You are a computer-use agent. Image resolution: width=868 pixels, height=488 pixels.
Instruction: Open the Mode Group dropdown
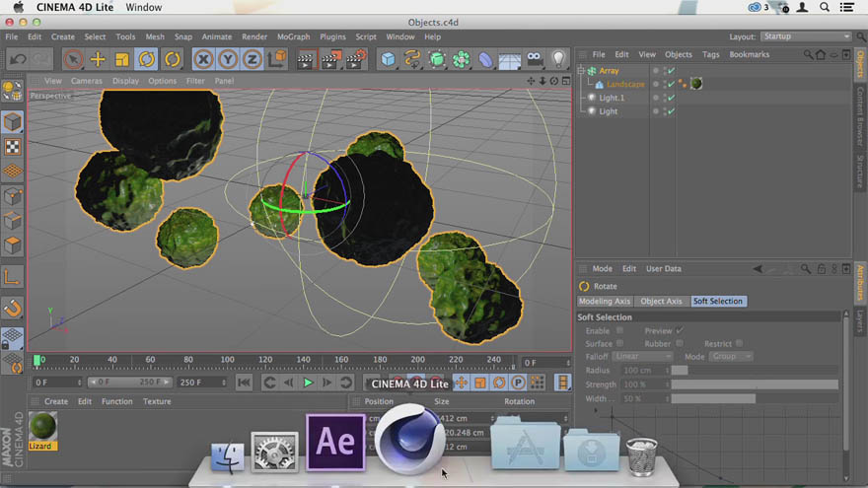[x=731, y=356]
